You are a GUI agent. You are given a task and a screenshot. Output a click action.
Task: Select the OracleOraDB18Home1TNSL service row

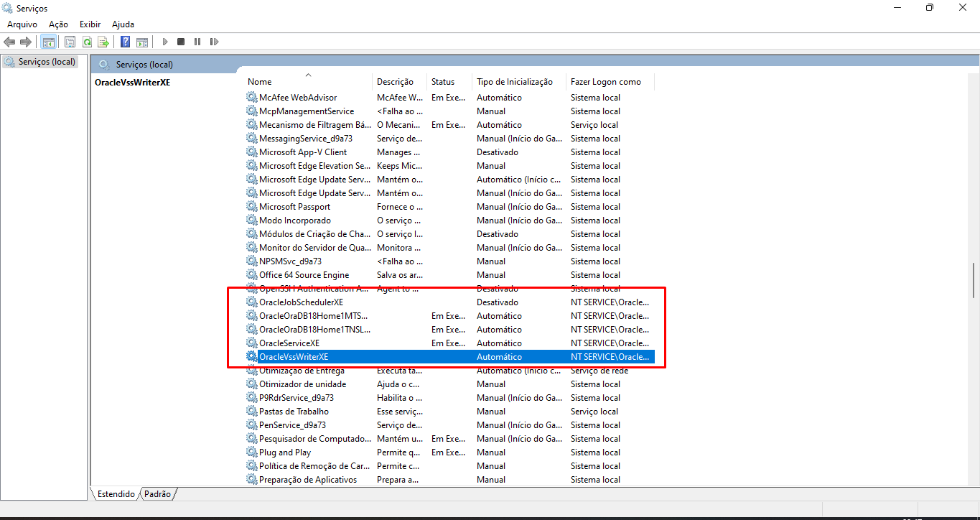449,330
